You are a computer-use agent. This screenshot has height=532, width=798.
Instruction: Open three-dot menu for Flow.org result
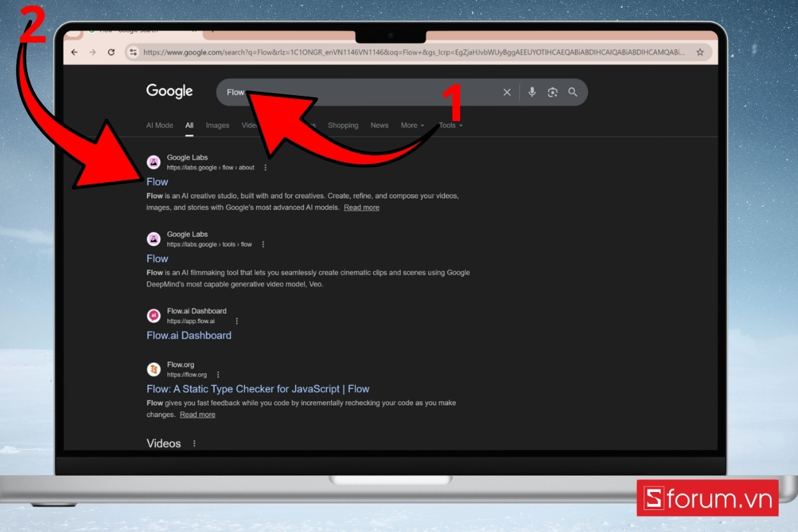218,374
